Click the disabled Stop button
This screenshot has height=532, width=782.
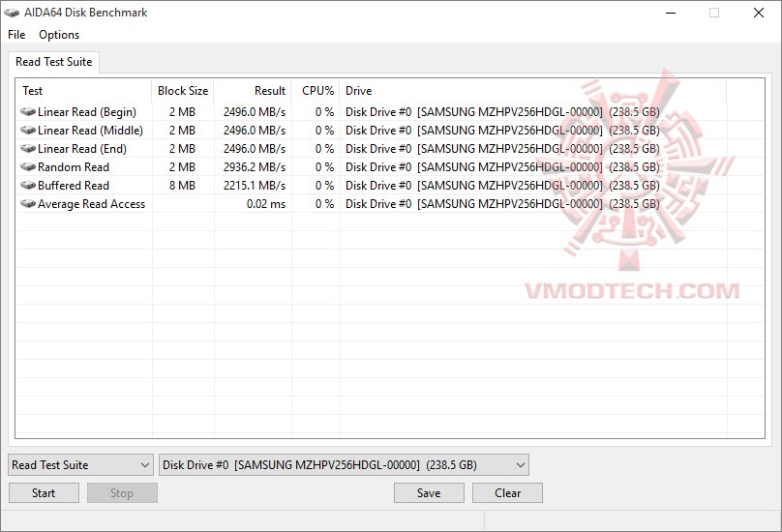(122, 493)
